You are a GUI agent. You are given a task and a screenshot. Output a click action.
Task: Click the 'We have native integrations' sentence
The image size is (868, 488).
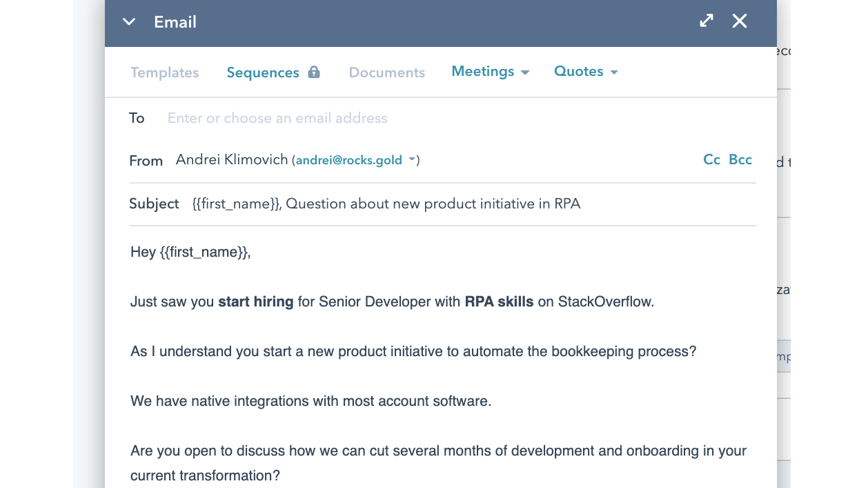pos(310,401)
